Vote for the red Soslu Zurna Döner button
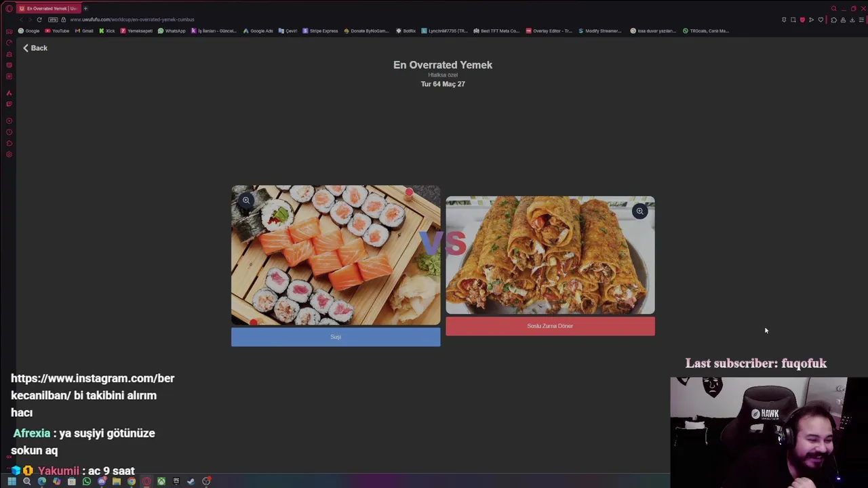 click(x=550, y=326)
